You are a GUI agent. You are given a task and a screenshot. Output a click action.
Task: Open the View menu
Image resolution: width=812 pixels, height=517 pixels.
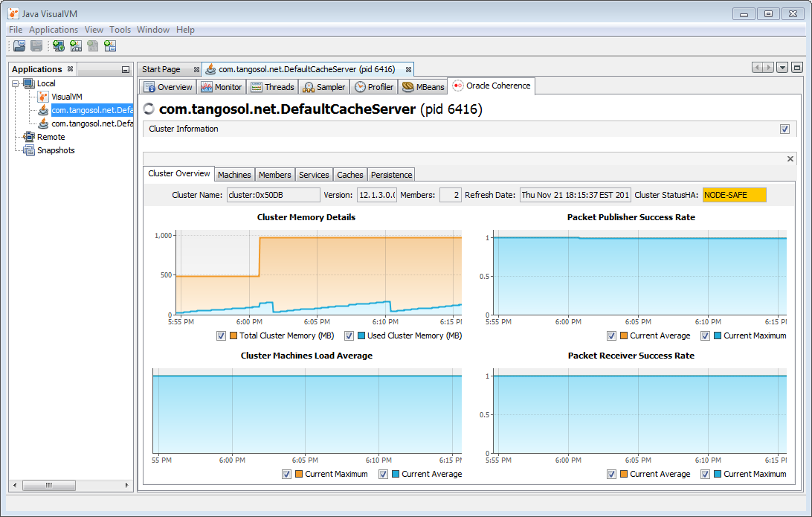click(x=94, y=30)
